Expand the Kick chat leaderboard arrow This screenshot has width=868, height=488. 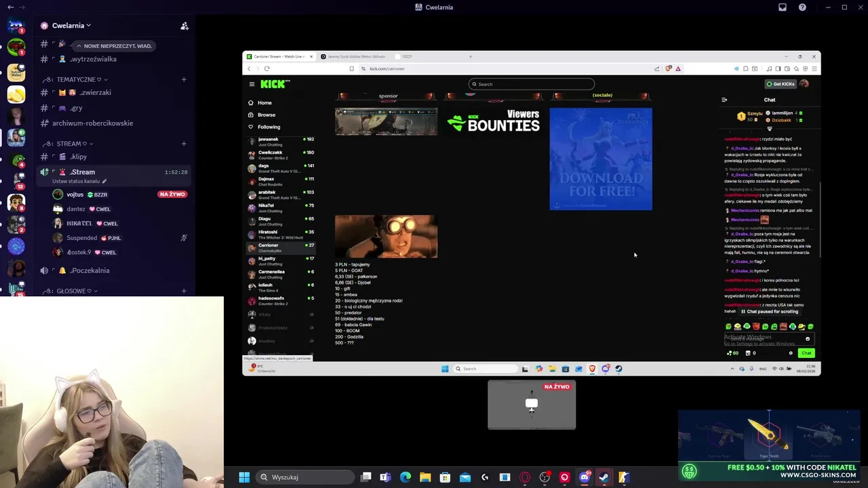pyautogui.click(x=770, y=129)
